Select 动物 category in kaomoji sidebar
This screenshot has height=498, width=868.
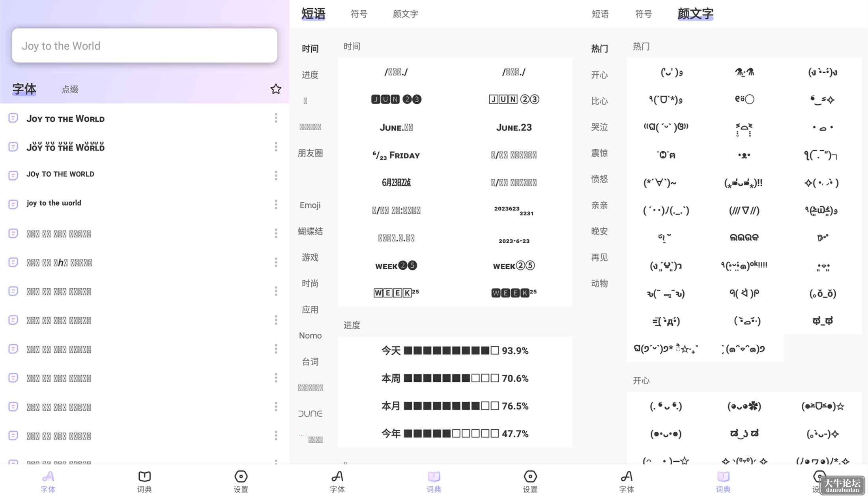click(x=599, y=283)
